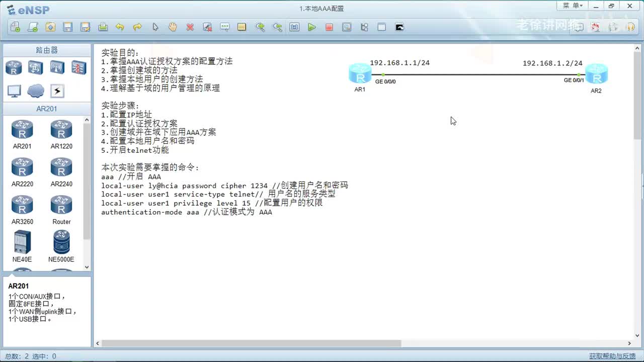Select the cable connection category
This screenshot has height=362, width=644.
(57, 91)
